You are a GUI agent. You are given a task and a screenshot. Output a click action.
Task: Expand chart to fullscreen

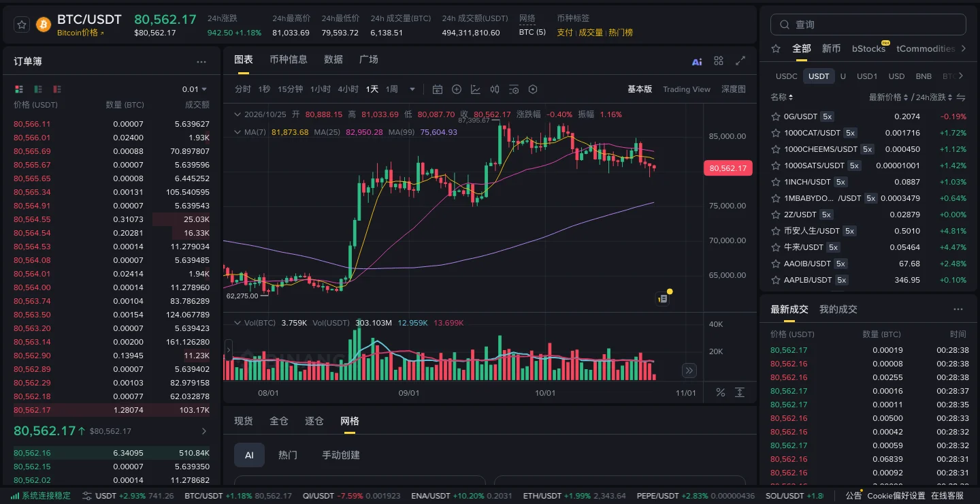coord(740,61)
